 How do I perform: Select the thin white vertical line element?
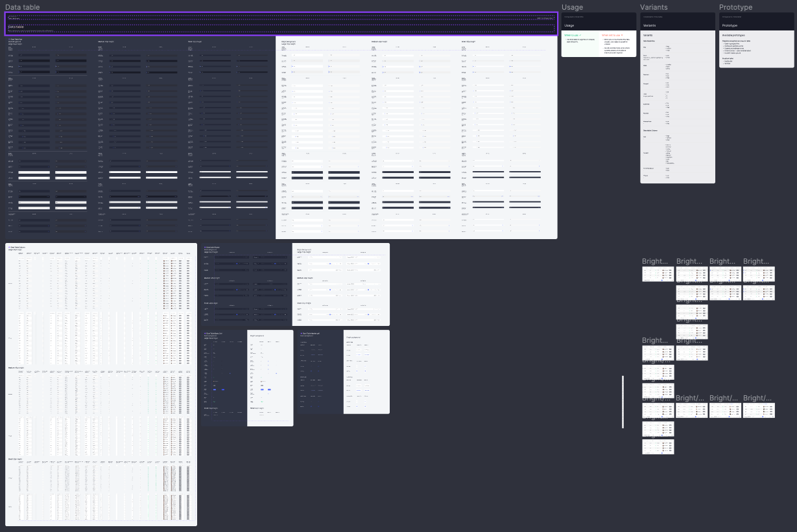point(623,402)
